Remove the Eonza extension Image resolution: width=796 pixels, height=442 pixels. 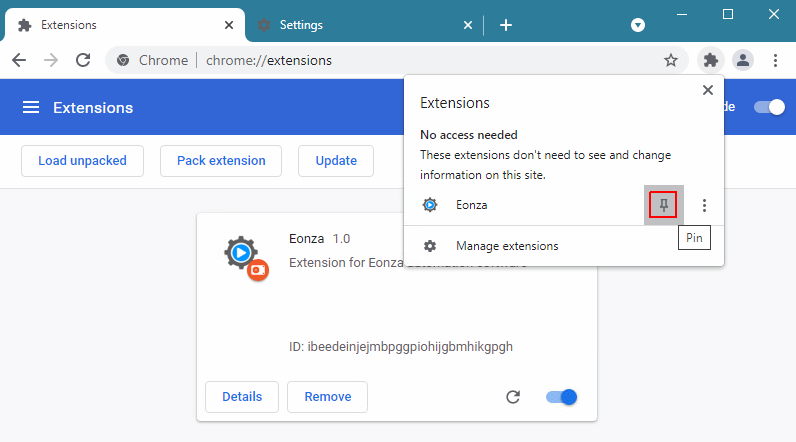point(327,397)
